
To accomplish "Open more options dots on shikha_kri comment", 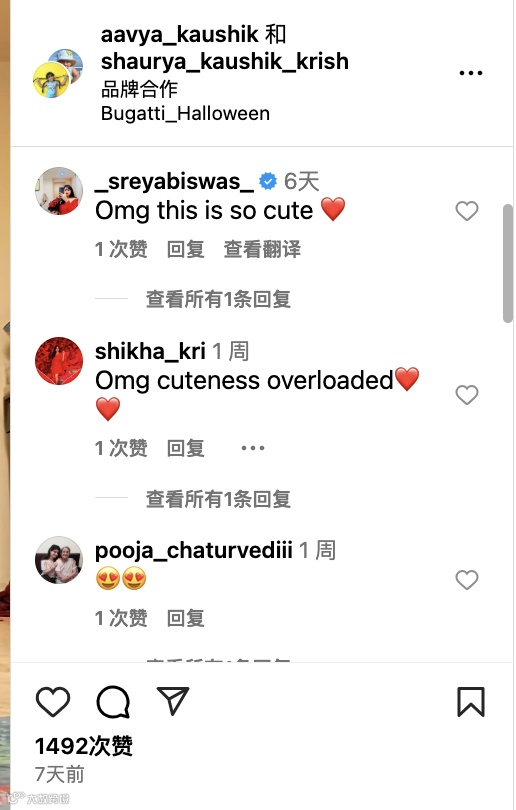I will point(253,448).
